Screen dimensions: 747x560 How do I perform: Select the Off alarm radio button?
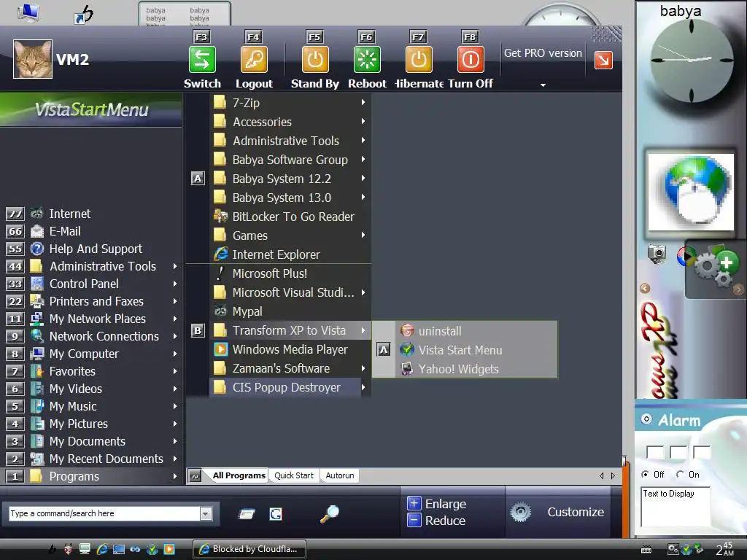pos(645,474)
